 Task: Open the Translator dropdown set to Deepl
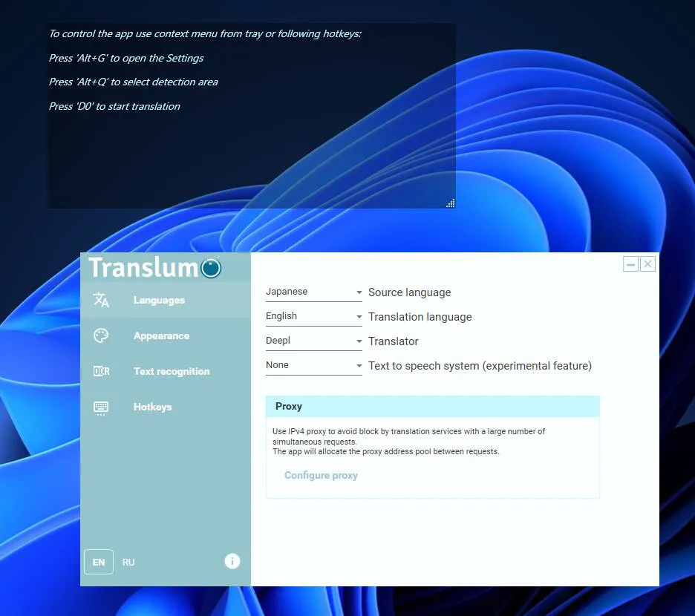click(x=313, y=341)
